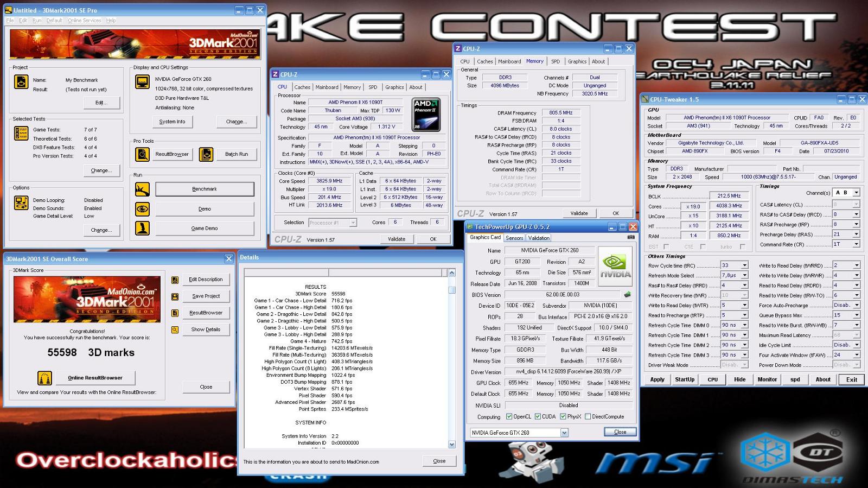Screen dimensions: 868x488
Task: Click the Details scrollbar up arrow
Action: click(452, 272)
